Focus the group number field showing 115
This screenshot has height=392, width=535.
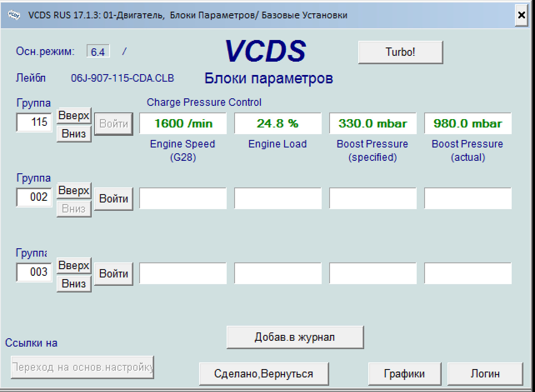pyautogui.click(x=34, y=122)
